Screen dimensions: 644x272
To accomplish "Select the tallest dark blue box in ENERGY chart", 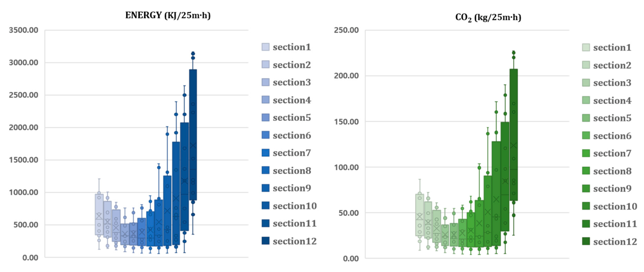I will 193,135.
